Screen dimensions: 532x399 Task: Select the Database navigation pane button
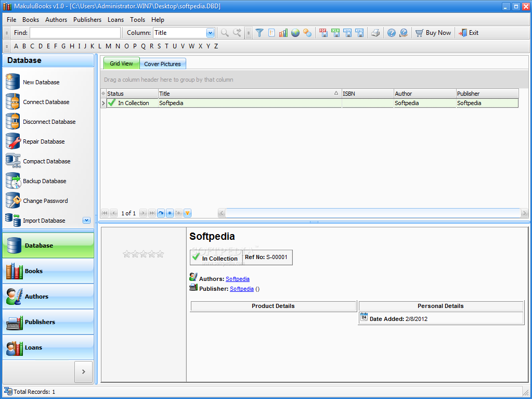pyautogui.click(x=48, y=246)
